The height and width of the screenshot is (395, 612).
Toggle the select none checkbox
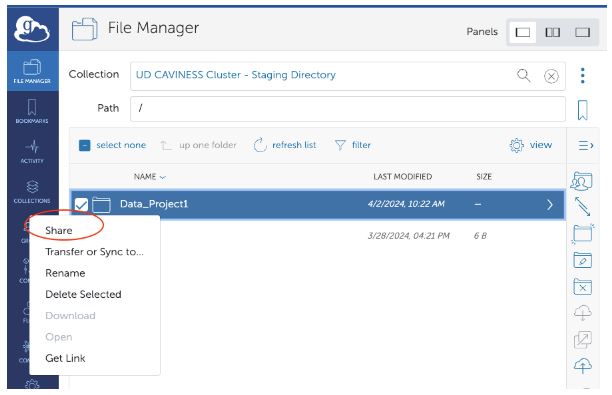tap(84, 145)
